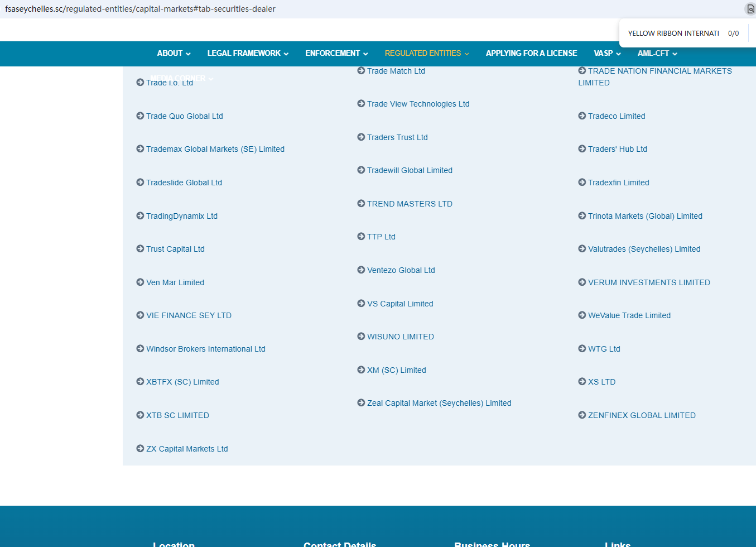Viewport: 756px width, 547px height.
Task: Click the arrow icon beside Tradeco Limited
Action: pos(582,116)
